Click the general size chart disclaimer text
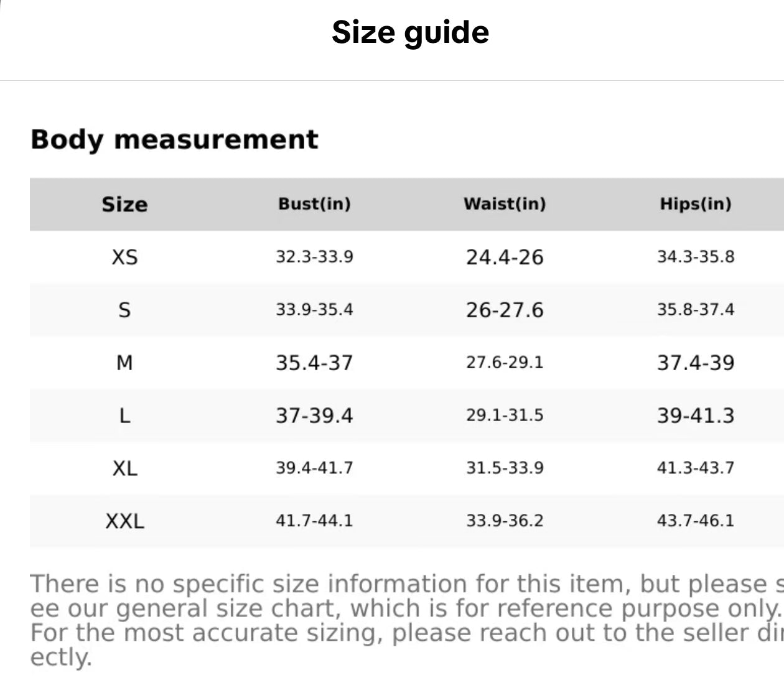The image size is (784, 693). click(404, 620)
